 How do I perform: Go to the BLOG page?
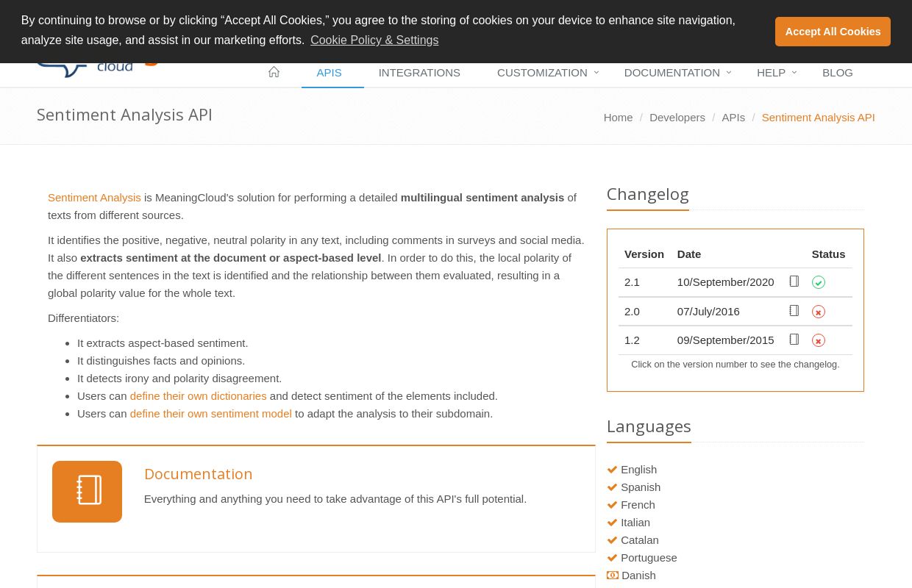pos(838,72)
